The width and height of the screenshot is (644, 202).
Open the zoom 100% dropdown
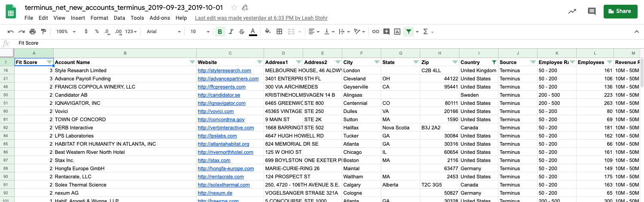click(66, 31)
